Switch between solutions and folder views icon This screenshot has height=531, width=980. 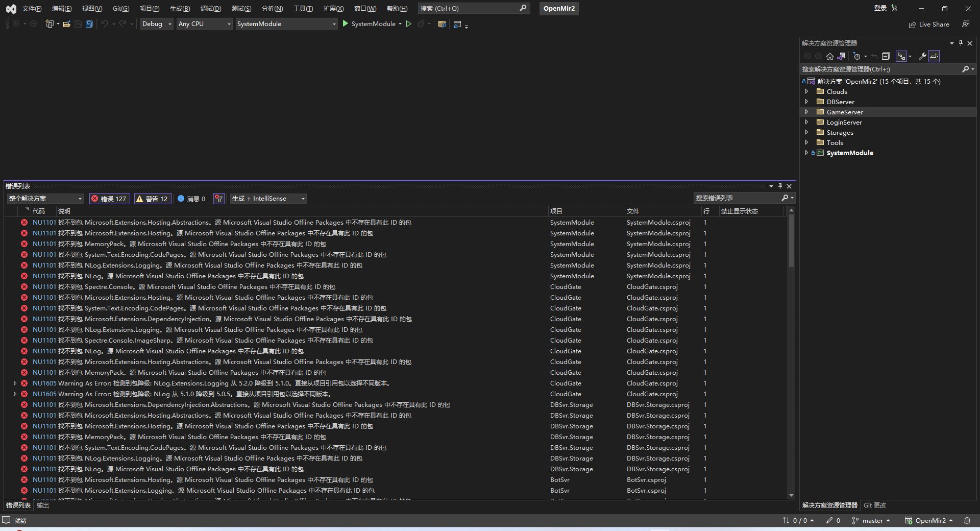coord(841,56)
